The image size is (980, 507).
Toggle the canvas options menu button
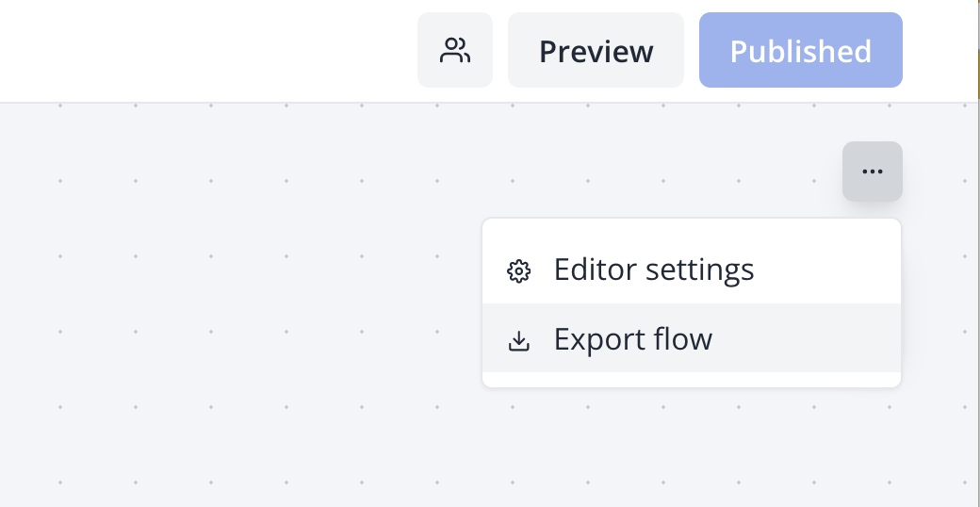pyautogui.click(x=873, y=172)
